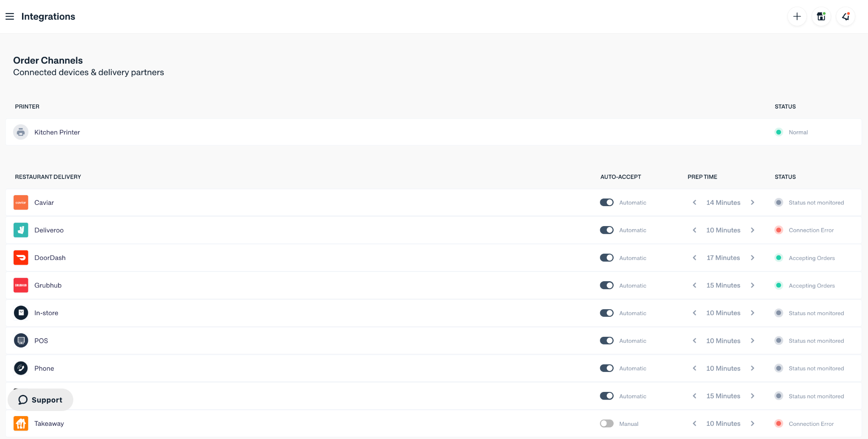Open the Support chat button
Image resolution: width=868 pixels, height=439 pixels.
click(x=41, y=400)
